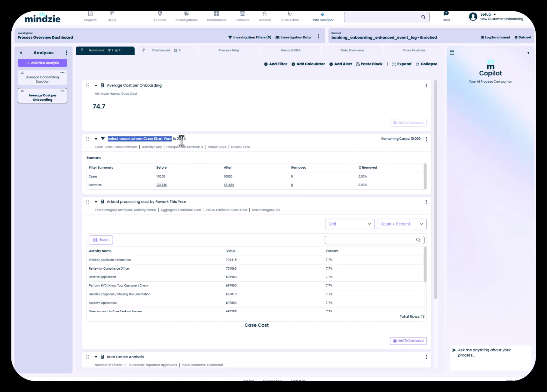547x392 pixels.
Task: Click the Copilot panel layout icon
Action: [x=452, y=53]
